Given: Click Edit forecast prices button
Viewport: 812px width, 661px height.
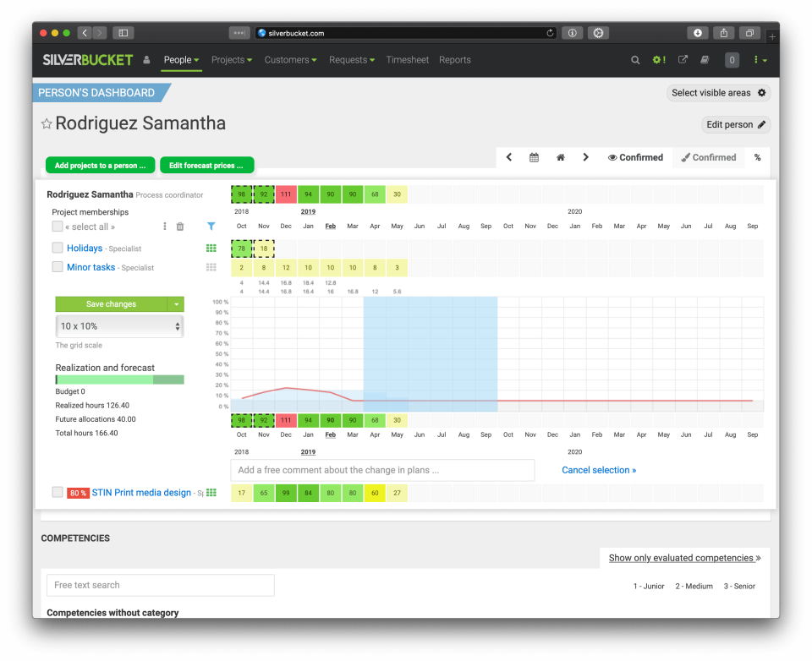Looking at the screenshot, I should 206,166.
